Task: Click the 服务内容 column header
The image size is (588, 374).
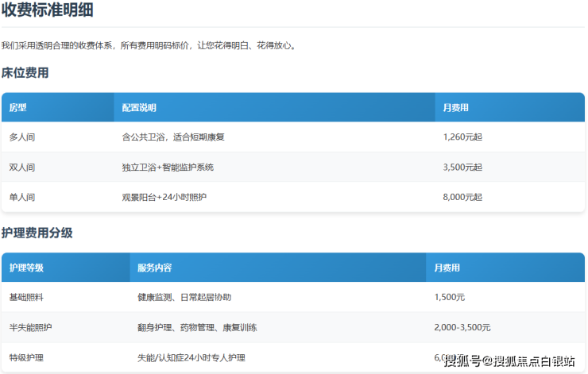Action: [154, 268]
